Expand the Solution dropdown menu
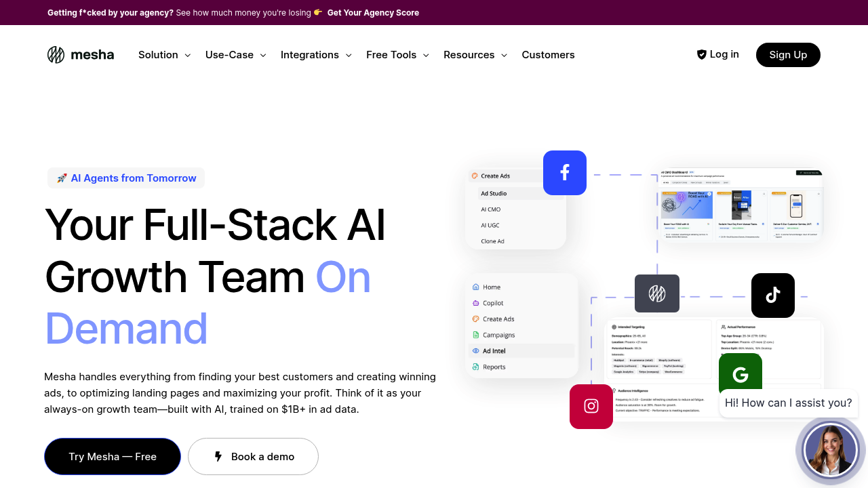Screen dimensions: 868x488 click(164, 55)
